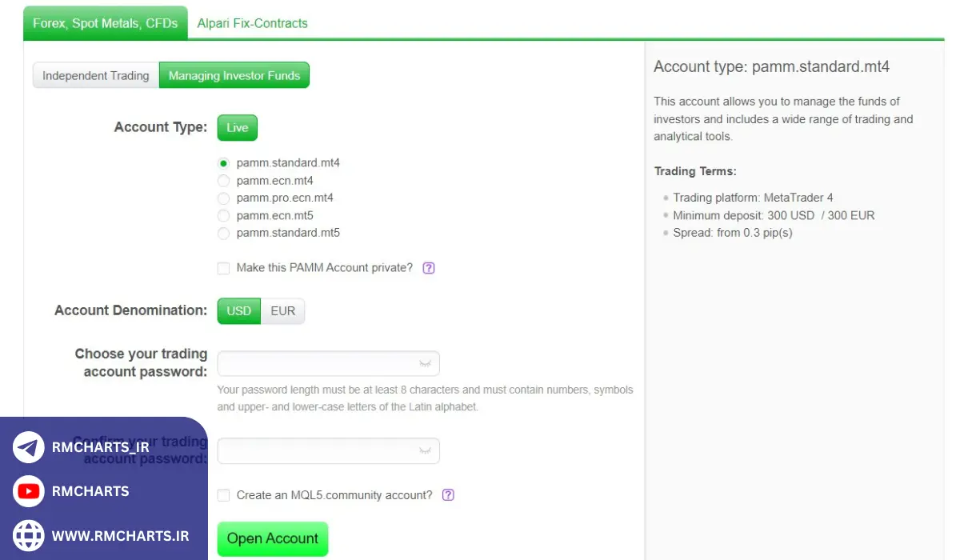The image size is (960, 560).
Task: Click the help icon beside MQL5.community option
Action: (448, 495)
